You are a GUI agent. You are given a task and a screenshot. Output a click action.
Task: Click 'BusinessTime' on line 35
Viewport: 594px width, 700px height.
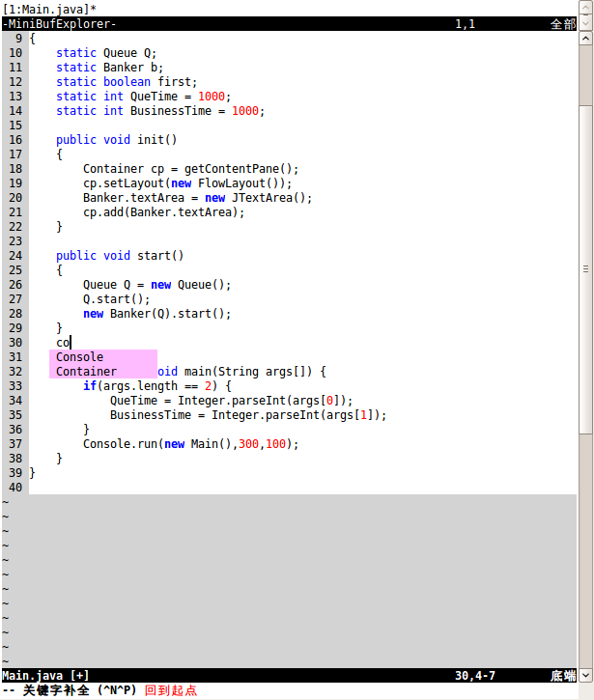click(x=151, y=415)
